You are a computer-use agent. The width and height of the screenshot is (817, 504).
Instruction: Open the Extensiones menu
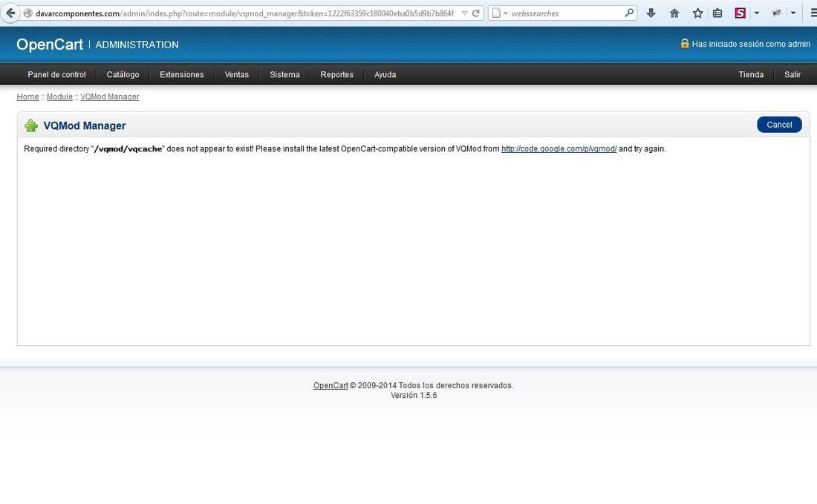[x=182, y=74]
